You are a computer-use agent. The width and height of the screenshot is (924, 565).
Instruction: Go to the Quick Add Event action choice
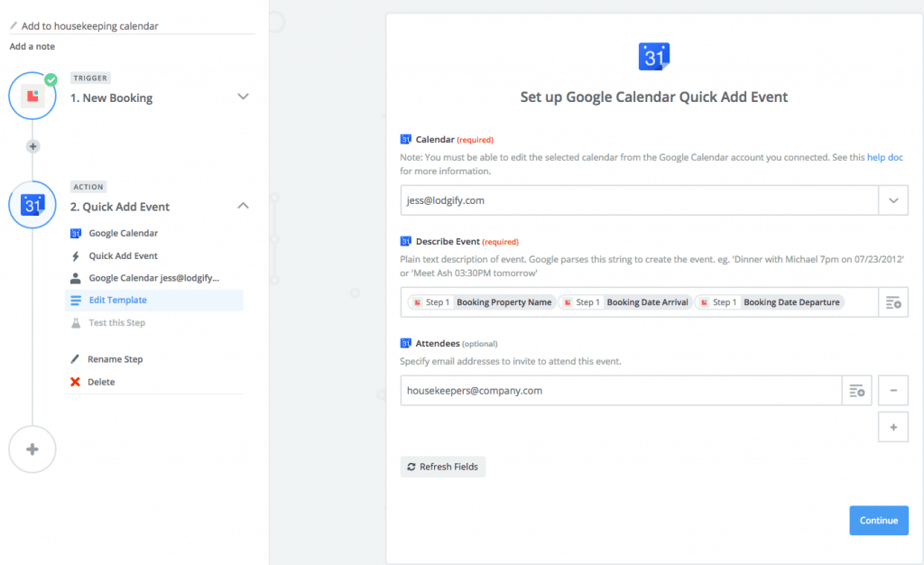[x=123, y=255]
